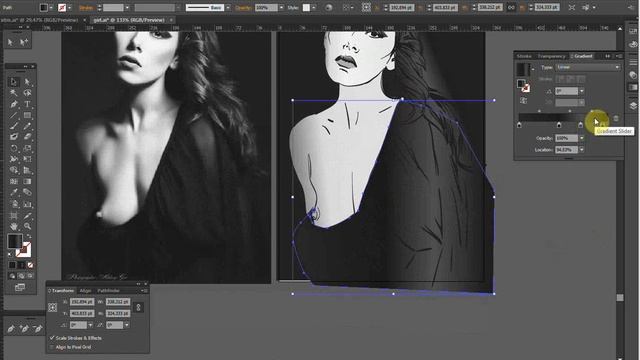Toggle Scale Strokes & Effects checkbox
Image resolution: width=640 pixels, height=360 pixels.
[52, 338]
